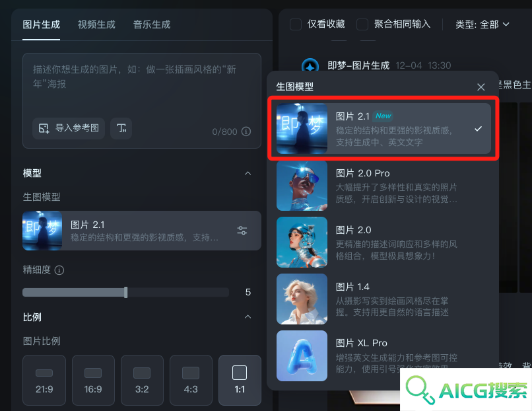This screenshot has width=532, height=411.
Task: Click the model settings sliders icon
Action: point(242,231)
